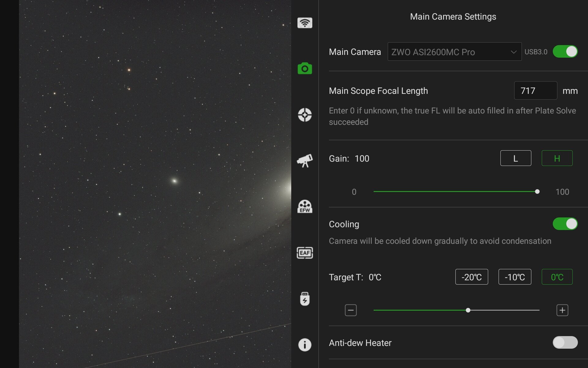Disconnect the main camera toggle switch
Screen dimensions: 588x368
point(565,52)
